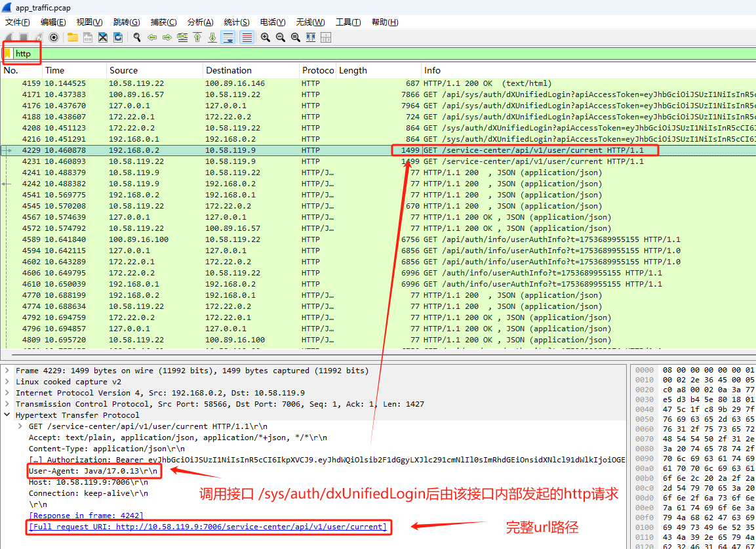This screenshot has height=549, width=756.
Task: Expand Transmission Control Protocol node
Action: click(7, 404)
